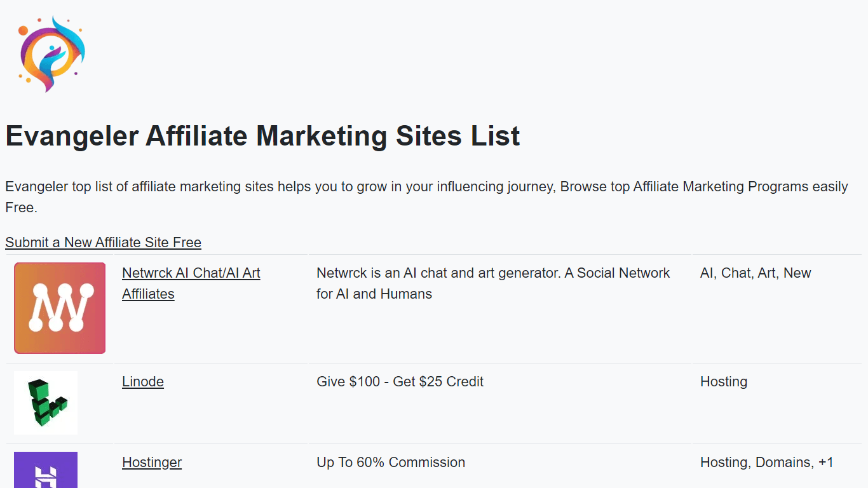Open the Netwrck AI Chat/AI Art Affiliates link
The width and height of the screenshot is (868, 488).
[191, 283]
